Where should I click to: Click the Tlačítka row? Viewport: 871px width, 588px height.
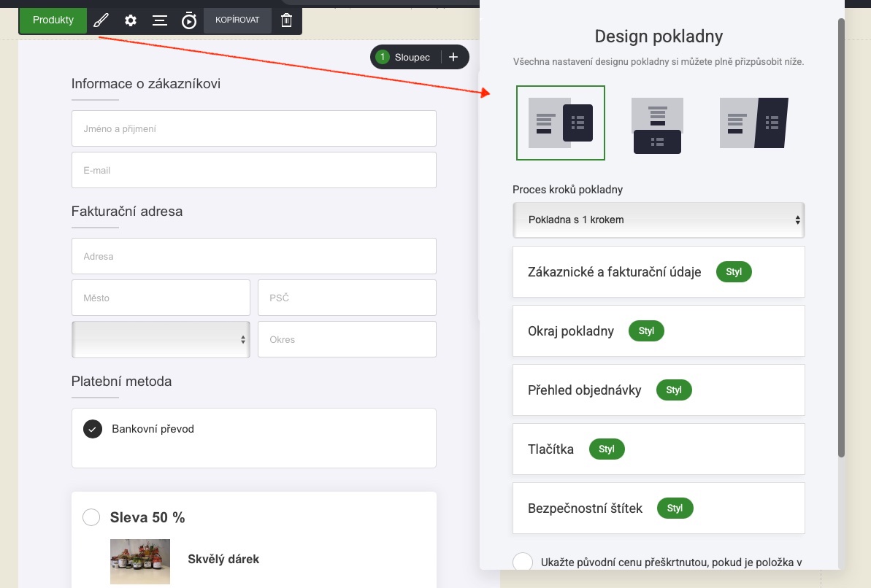[x=659, y=449]
